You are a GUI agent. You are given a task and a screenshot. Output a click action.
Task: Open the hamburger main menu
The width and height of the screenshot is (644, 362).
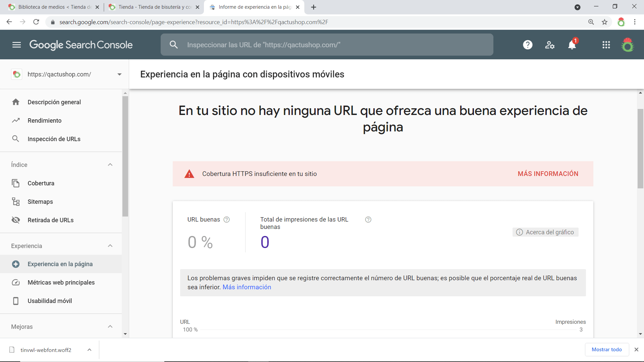(x=16, y=45)
